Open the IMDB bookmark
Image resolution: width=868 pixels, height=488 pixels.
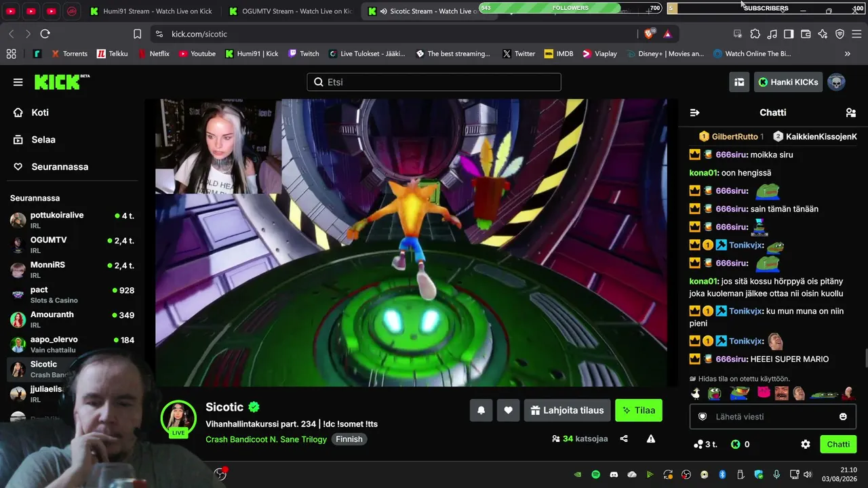[559, 54]
